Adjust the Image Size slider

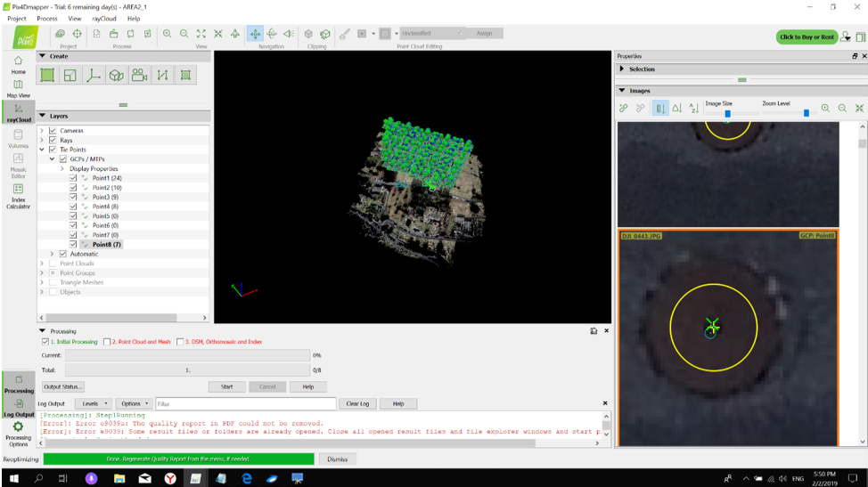(727, 113)
